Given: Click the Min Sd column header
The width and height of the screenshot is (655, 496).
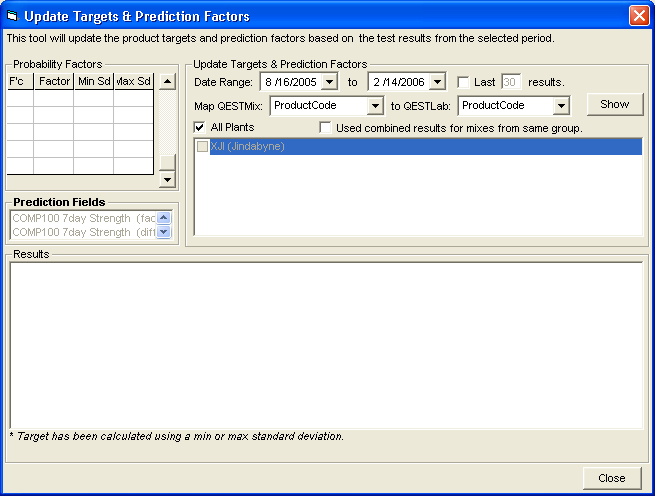Looking at the screenshot, I should 93,82.
